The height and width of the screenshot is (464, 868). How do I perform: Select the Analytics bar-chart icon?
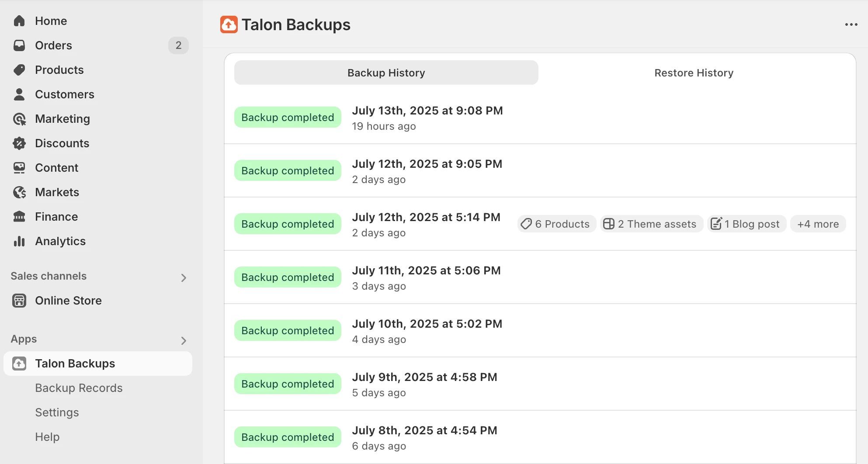tap(19, 241)
